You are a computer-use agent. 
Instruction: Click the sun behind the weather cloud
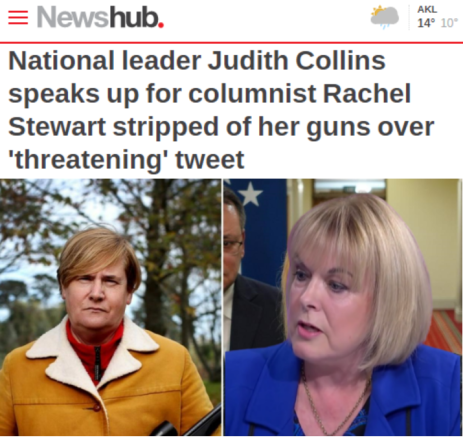[378, 11]
